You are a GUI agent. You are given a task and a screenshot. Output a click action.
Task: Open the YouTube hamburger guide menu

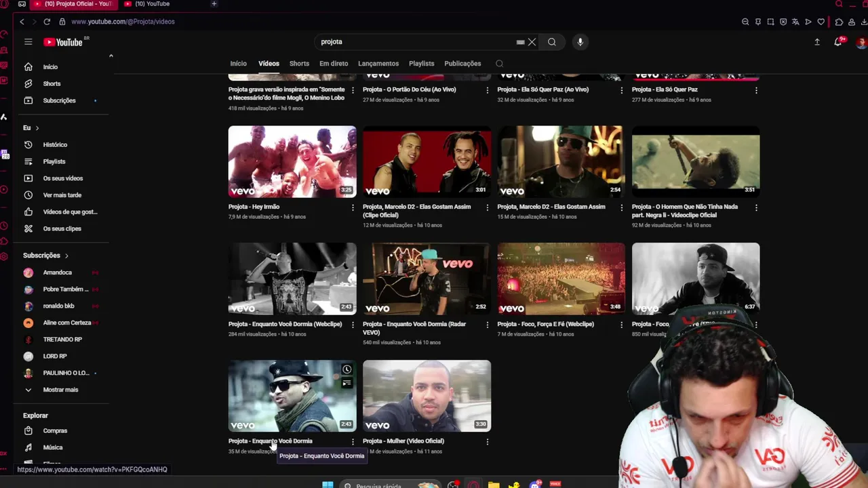click(28, 42)
